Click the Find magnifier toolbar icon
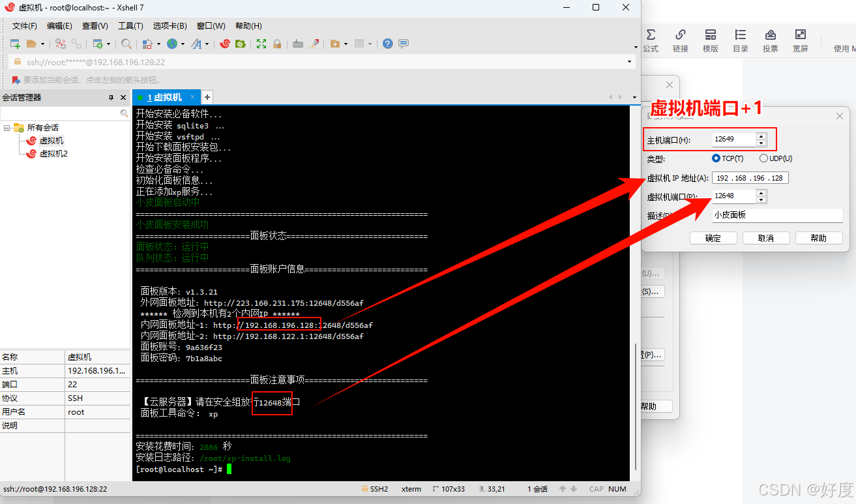Image resolution: width=856 pixels, height=504 pixels. [x=126, y=44]
